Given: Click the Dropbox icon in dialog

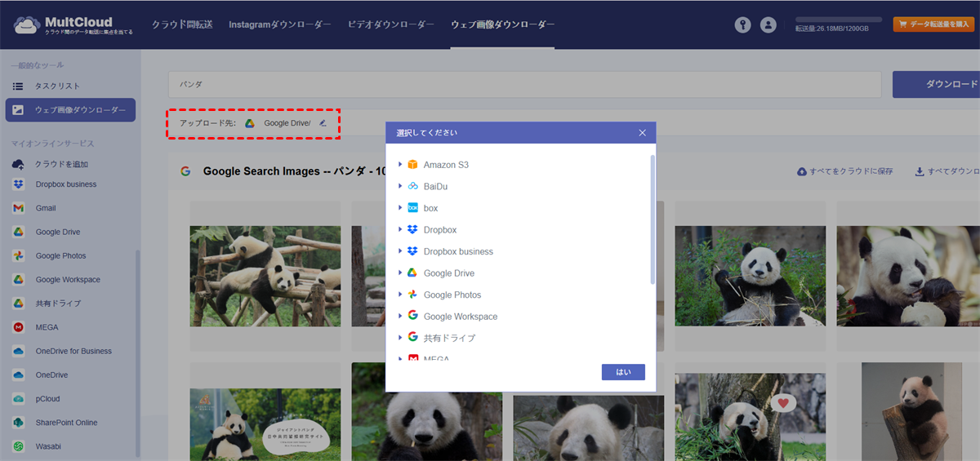Looking at the screenshot, I should pos(413,230).
